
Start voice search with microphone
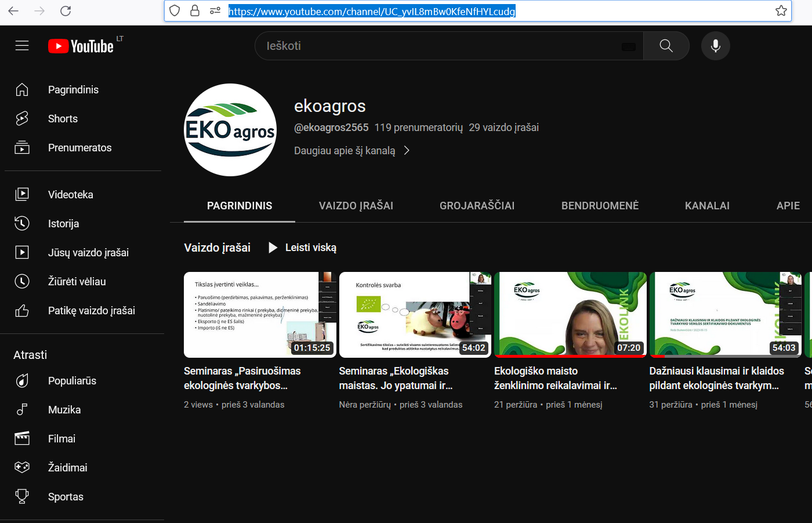[716, 46]
